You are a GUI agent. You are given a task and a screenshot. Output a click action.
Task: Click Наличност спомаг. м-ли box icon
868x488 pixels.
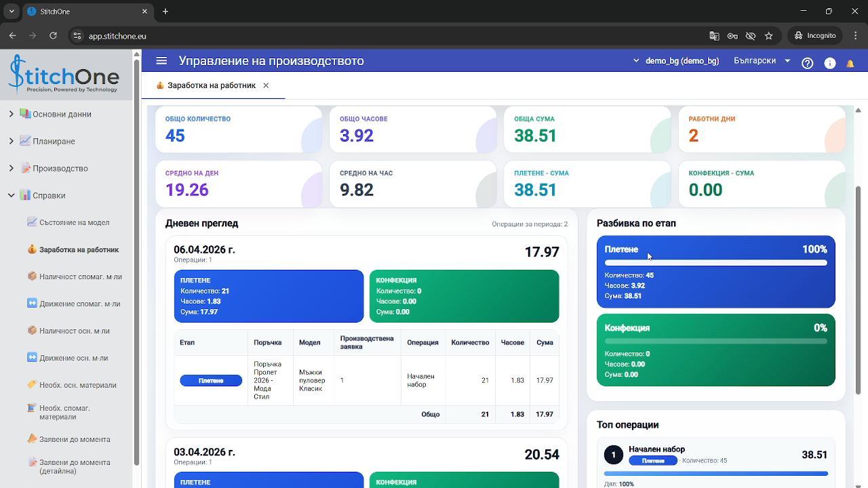tap(32, 276)
